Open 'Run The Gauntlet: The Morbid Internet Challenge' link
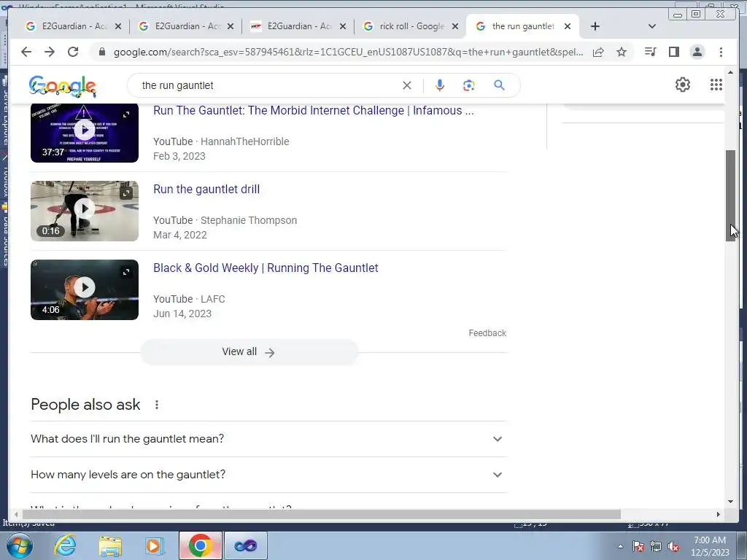 tap(314, 111)
